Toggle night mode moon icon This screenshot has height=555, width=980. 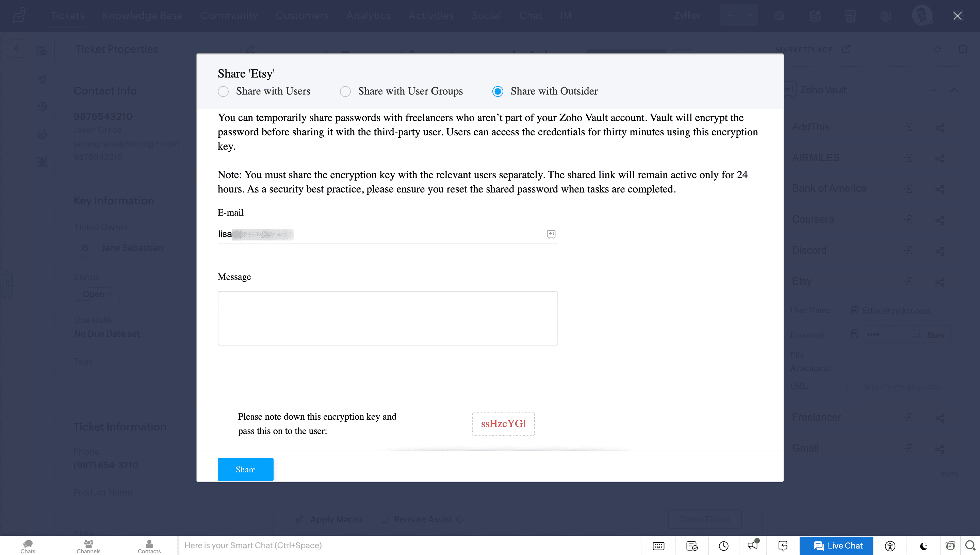tap(923, 546)
